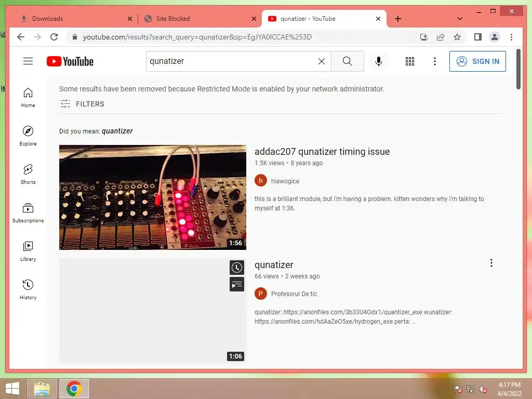Open Profesorul De tic channel name
This screenshot has width=532, height=399.
tap(294, 294)
